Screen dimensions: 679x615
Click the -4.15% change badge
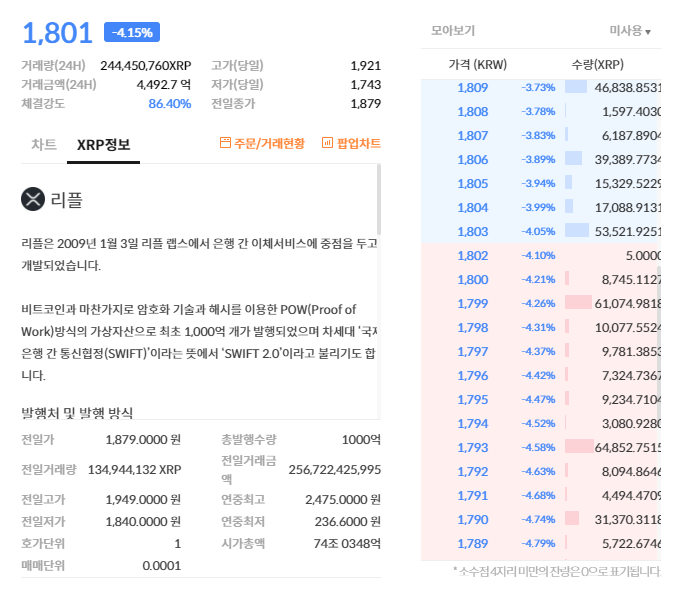click(x=132, y=32)
